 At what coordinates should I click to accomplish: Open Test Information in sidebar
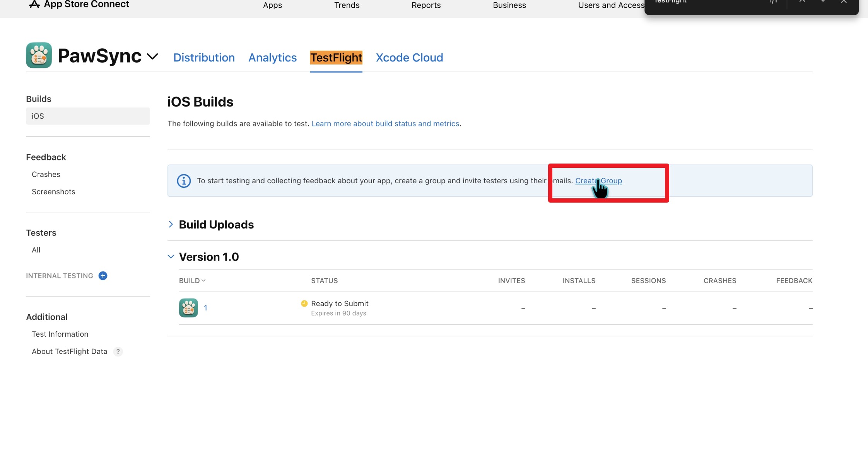coord(60,334)
